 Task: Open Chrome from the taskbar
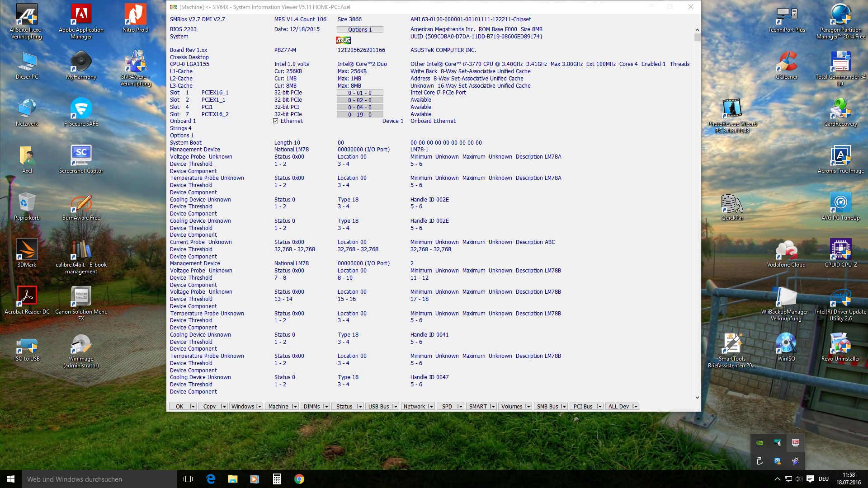coord(299,479)
